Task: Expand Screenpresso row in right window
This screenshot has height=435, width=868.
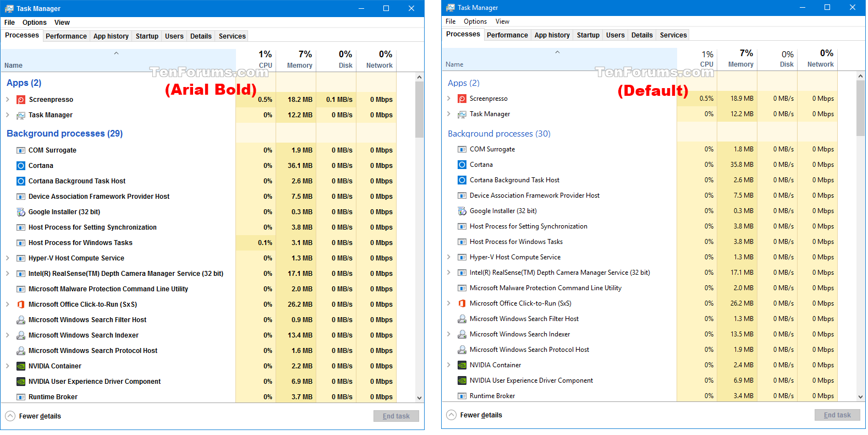Action: 449,99
